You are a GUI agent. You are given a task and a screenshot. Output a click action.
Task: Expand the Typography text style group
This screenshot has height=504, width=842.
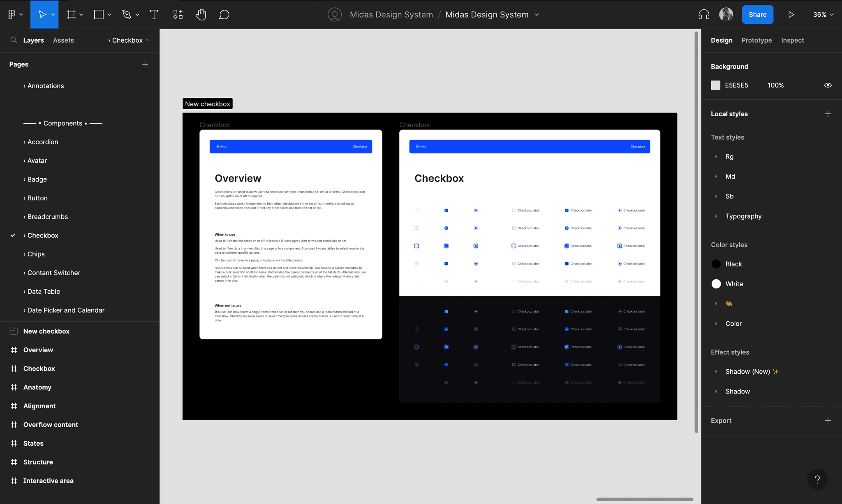(x=716, y=216)
